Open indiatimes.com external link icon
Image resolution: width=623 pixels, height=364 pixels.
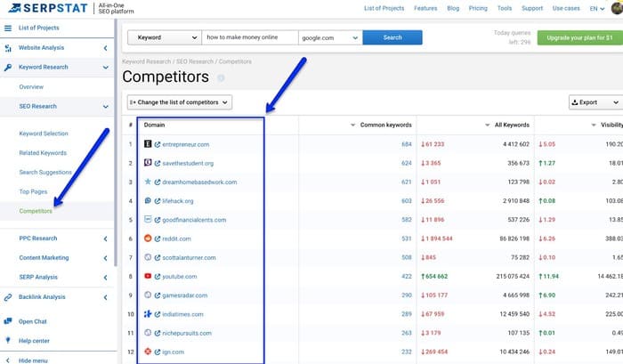pyautogui.click(x=158, y=314)
